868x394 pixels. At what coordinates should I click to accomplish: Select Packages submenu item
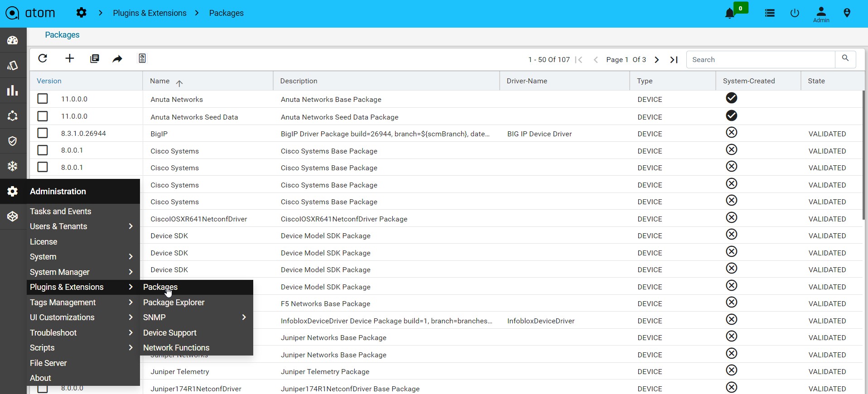(x=160, y=287)
